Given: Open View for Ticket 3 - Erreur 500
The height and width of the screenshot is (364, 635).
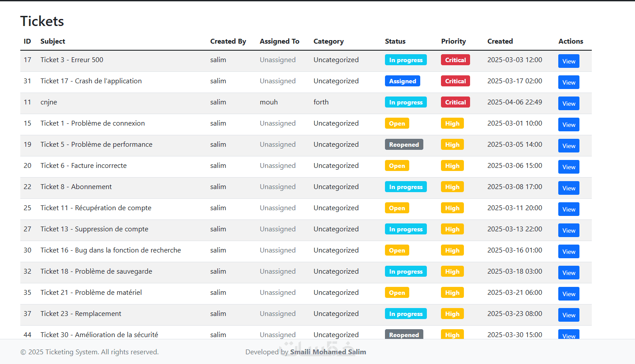Looking at the screenshot, I should click(568, 61).
